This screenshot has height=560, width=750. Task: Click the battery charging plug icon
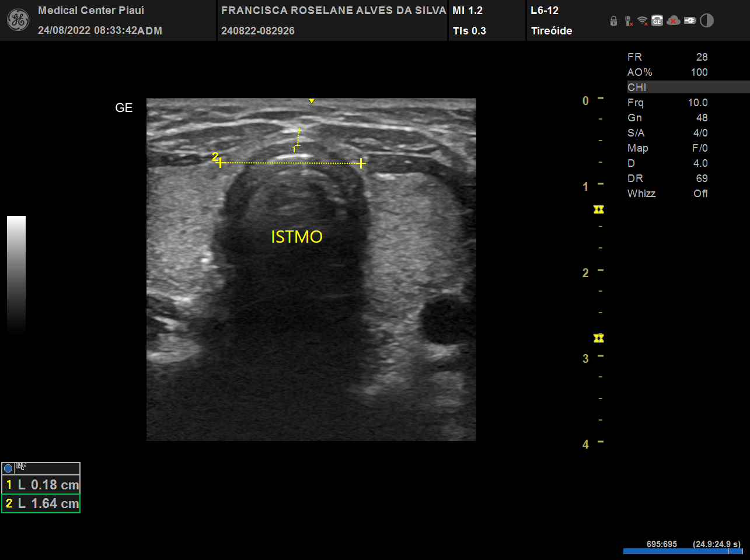[x=690, y=21]
